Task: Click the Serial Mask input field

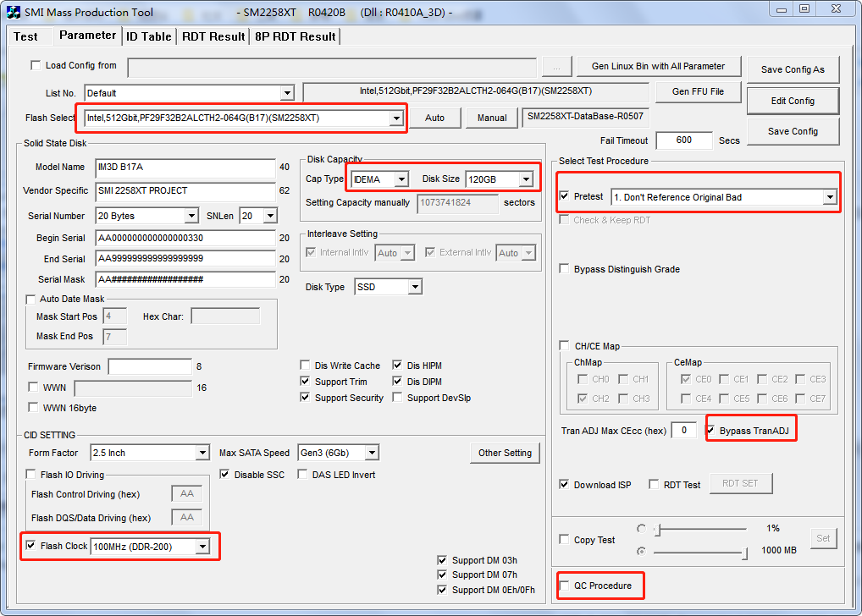Action: tap(185, 279)
